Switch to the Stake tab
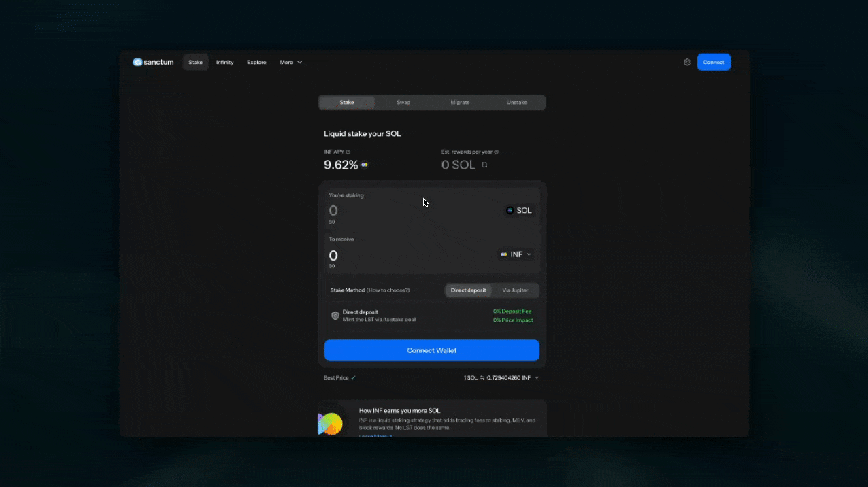Screen dimensions: 868x487 pos(347,102)
